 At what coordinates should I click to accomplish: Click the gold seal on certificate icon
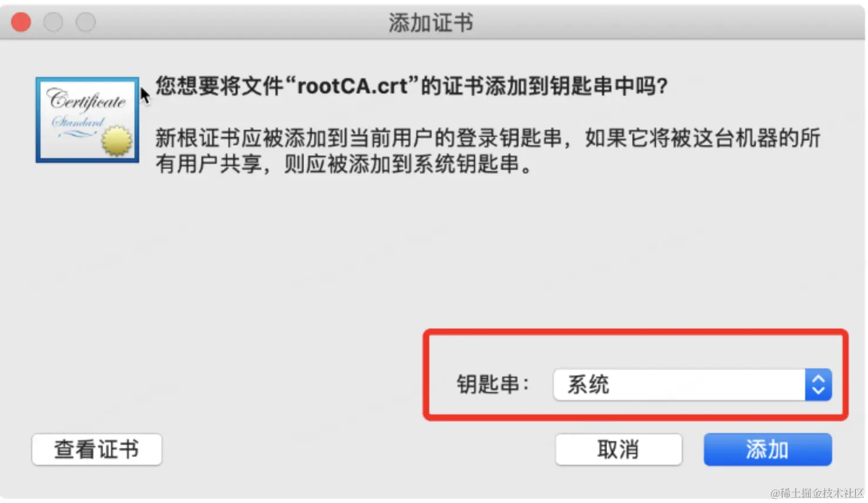click(x=117, y=141)
